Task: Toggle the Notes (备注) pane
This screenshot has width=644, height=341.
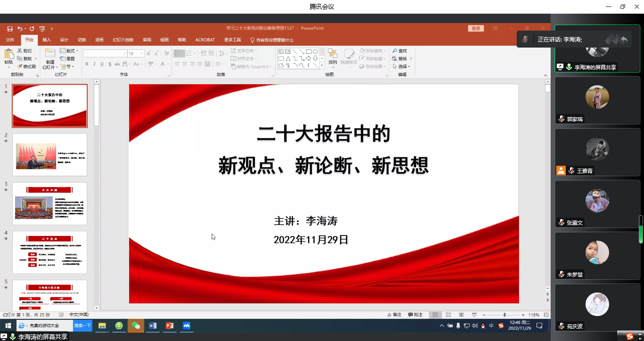Action: [x=394, y=315]
